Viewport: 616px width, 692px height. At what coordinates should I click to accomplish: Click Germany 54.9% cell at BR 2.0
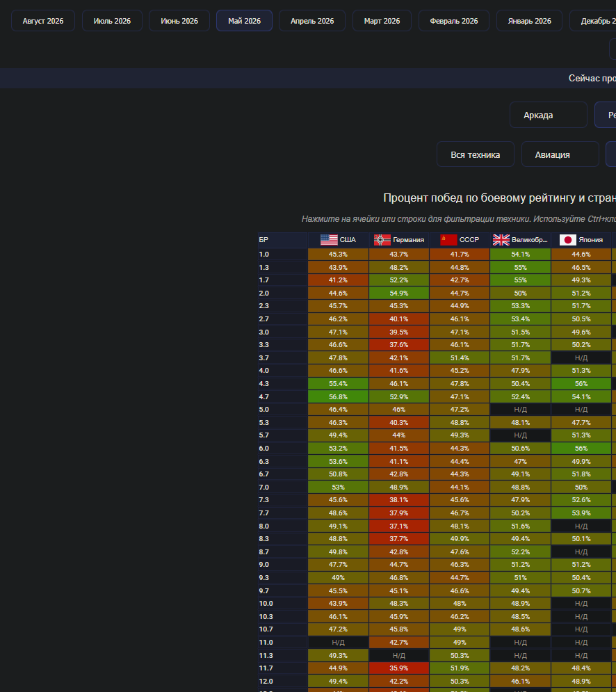coord(399,293)
